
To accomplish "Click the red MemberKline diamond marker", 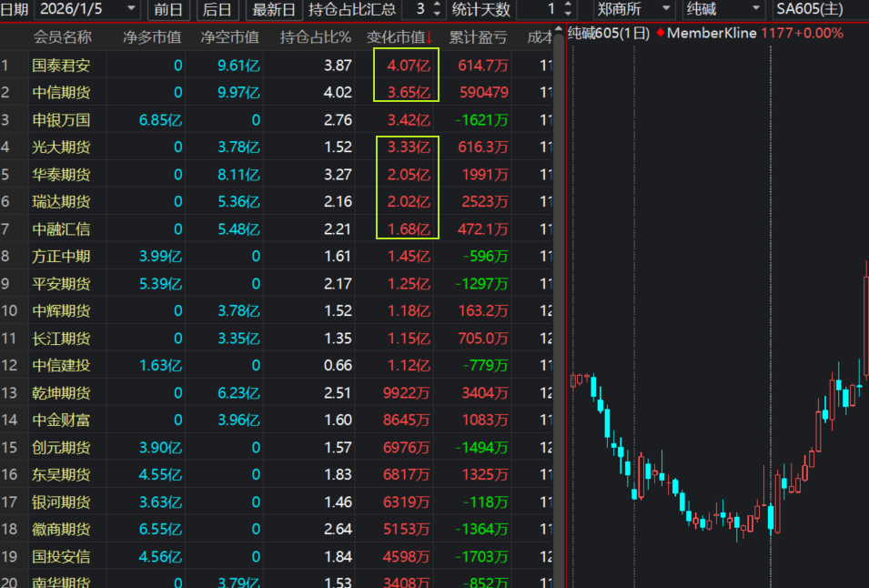I will point(660,33).
